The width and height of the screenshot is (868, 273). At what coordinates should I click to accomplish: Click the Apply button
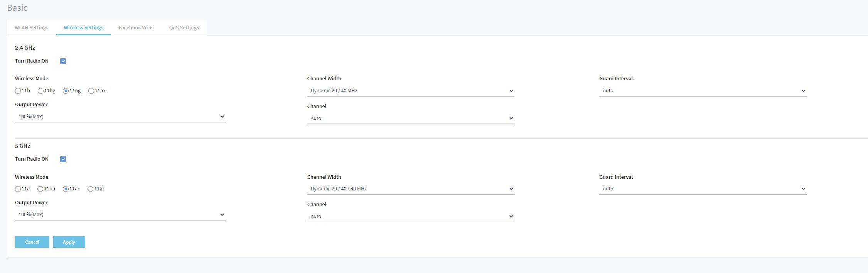pos(69,242)
